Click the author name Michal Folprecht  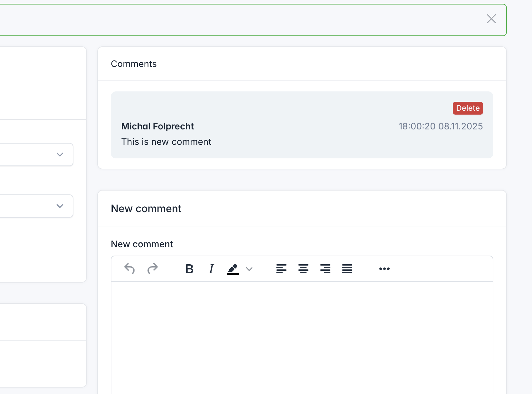click(157, 126)
